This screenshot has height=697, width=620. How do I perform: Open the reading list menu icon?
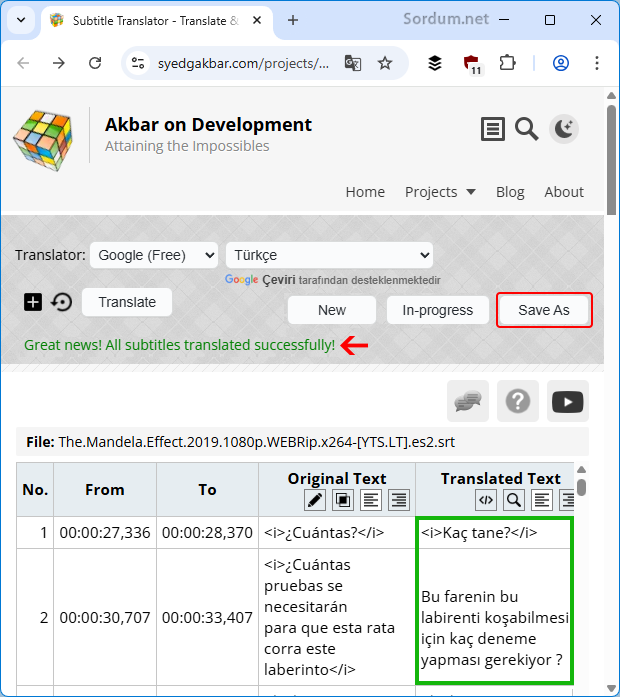[492, 129]
